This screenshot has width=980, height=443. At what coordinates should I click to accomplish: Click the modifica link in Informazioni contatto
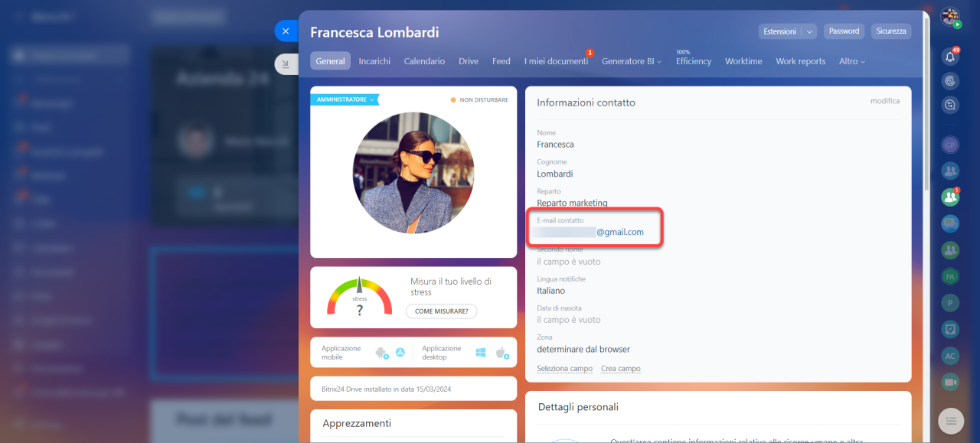[x=885, y=101]
